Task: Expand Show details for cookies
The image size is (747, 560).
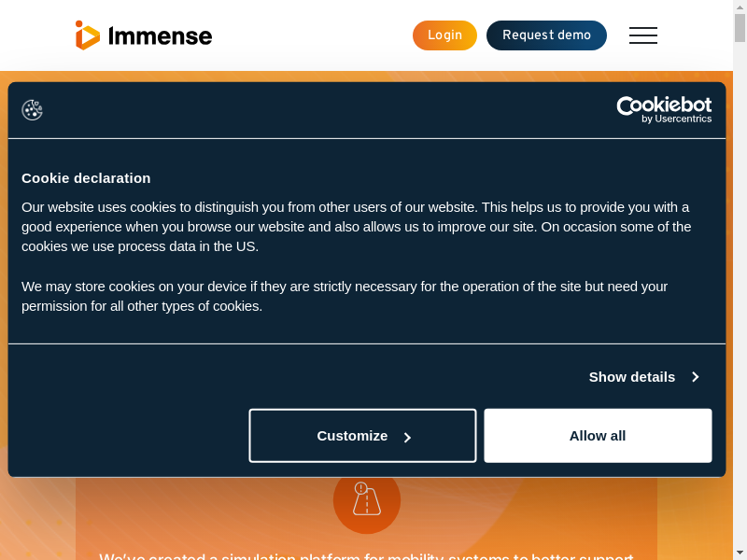Action: tap(631, 377)
